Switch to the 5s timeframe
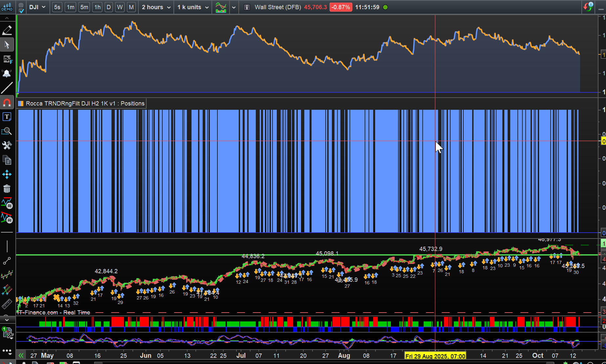Viewport: 606px width, 364px height. point(57,7)
